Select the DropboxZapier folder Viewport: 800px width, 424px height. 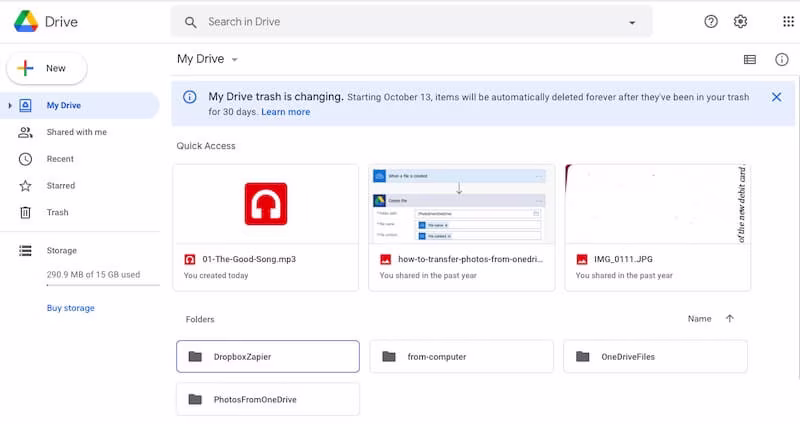(x=268, y=357)
